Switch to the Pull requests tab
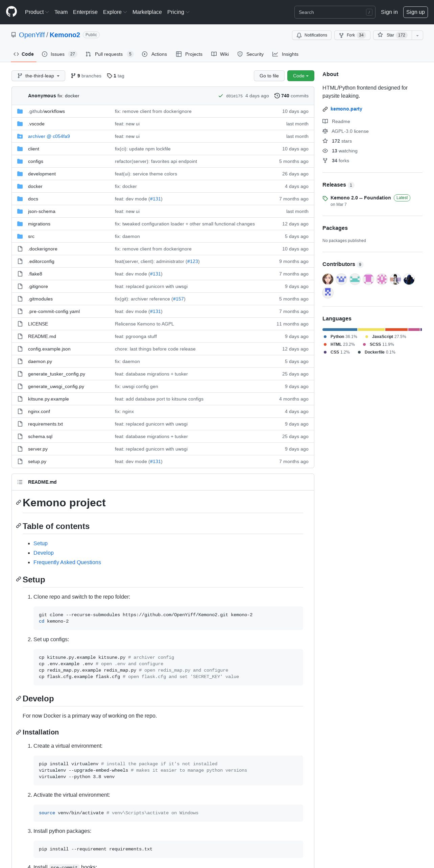 110,54
